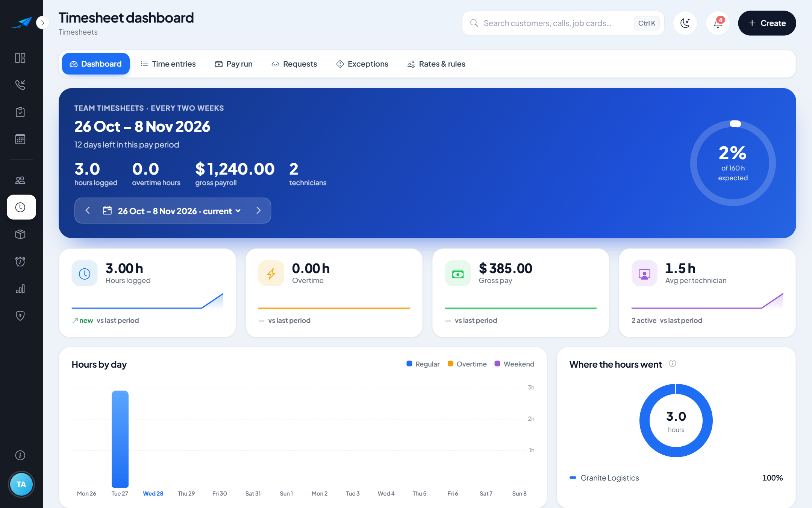This screenshot has width=812, height=508.
Task: Open the job cards clipboard icon
Action: tap(20, 112)
